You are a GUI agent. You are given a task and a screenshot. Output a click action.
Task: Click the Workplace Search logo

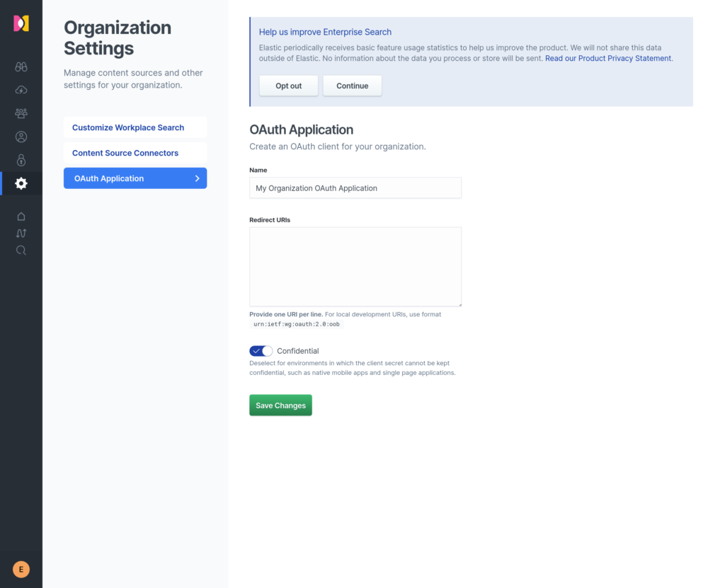point(21,23)
